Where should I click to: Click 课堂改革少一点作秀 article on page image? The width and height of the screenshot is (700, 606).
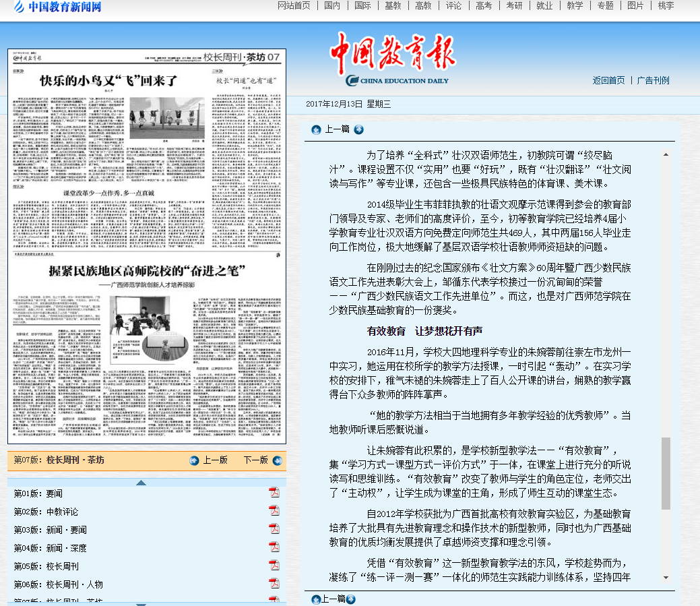108,193
